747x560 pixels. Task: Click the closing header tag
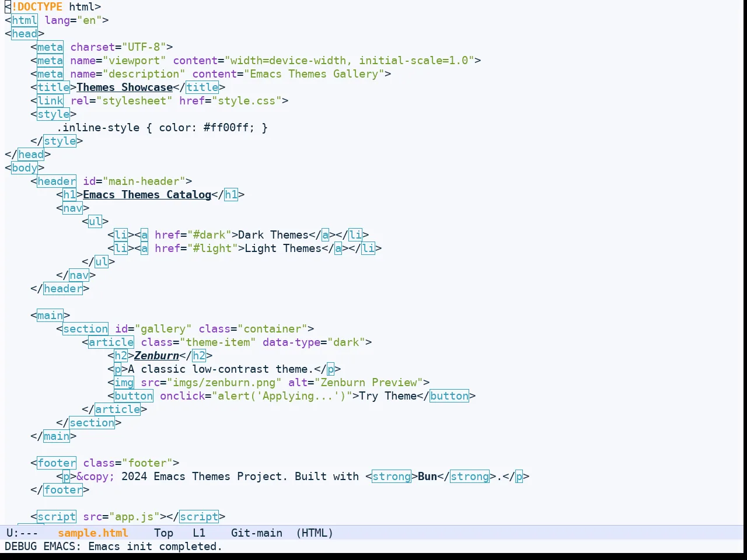(x=60, y=289)
